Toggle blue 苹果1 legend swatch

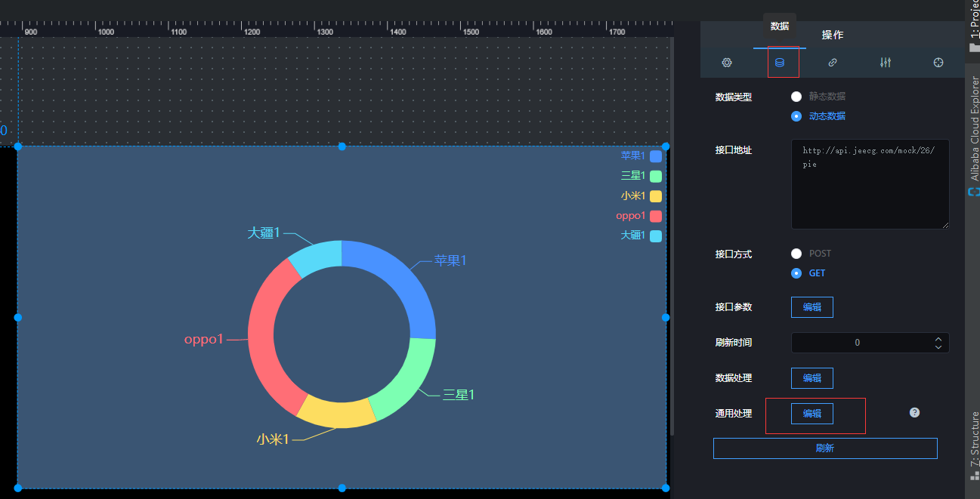656,156
